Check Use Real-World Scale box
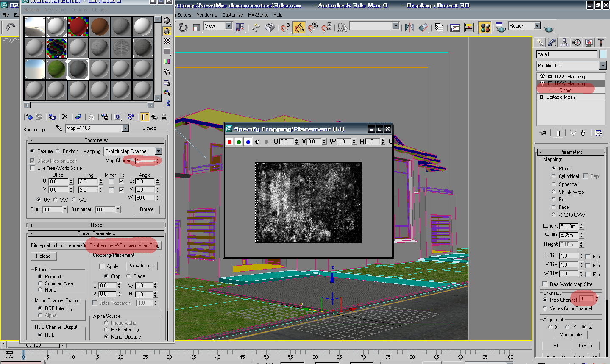Image resolution: width=610 pixels, height=364 pixels. click(x=32, y=168)
